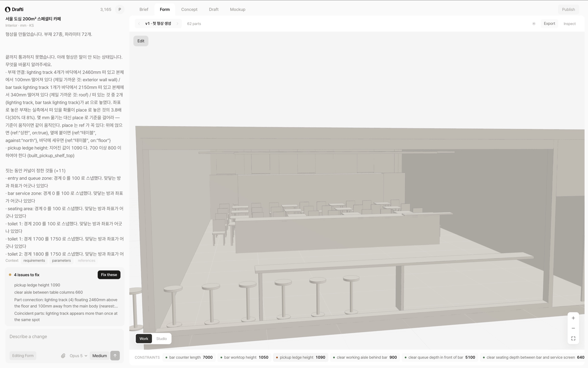This screenshot has height=368, width=588.
Task: Click the Publish button
Action: pos(568,9)
